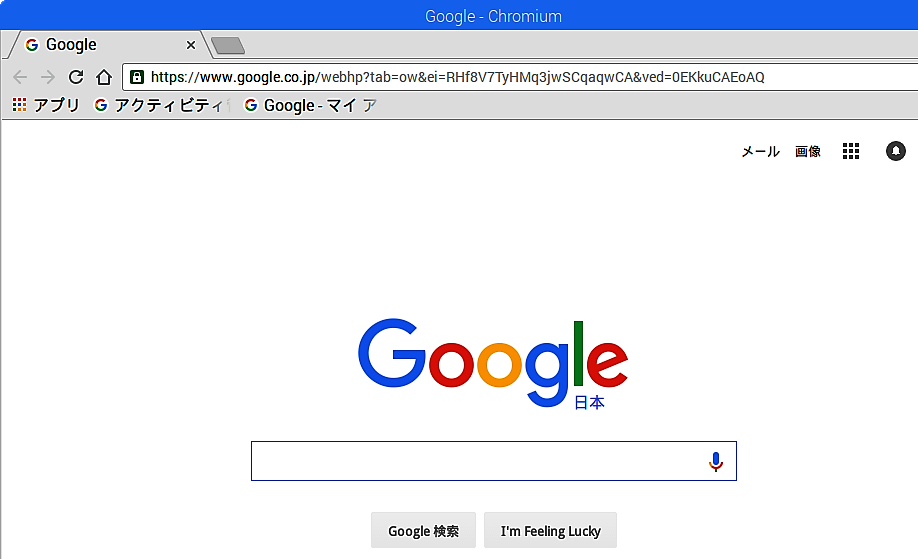Open Google notifications bell
Image resolution: width=918 pixels, height=559 pixels.
point(896,151)
